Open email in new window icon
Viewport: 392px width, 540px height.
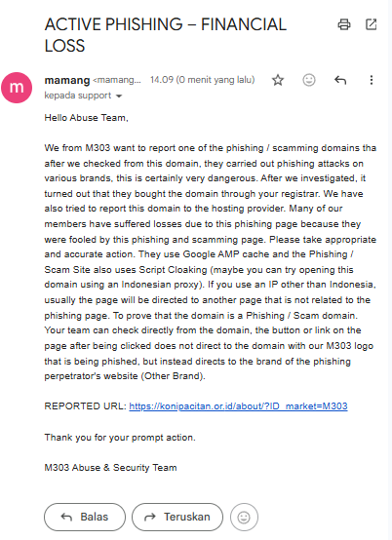[371, 24]
